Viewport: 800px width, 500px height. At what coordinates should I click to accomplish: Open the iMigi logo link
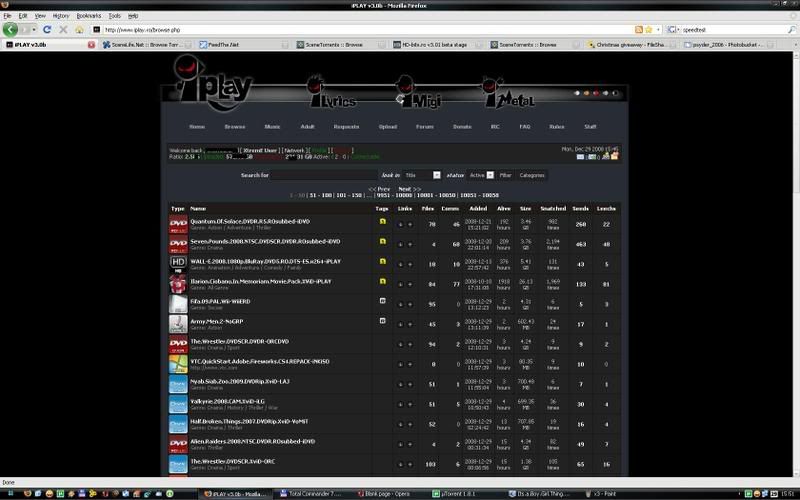point(419,92)
